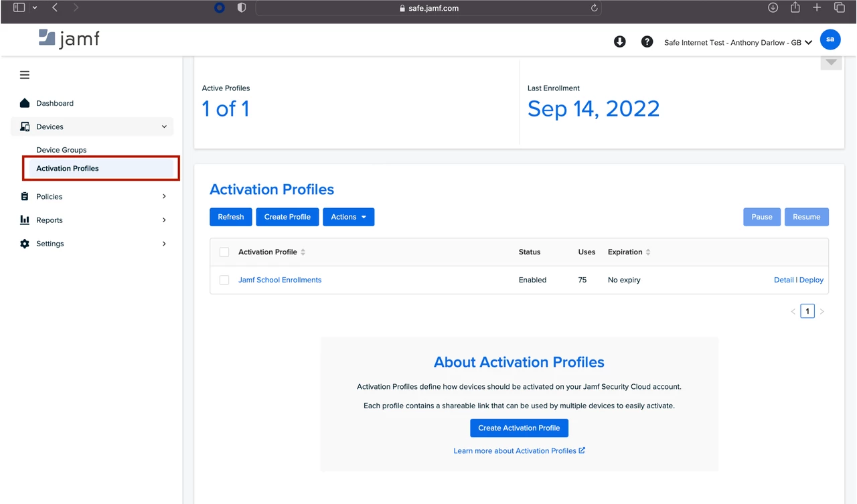Expand the Reports section chevron
This screenshot has height=504, width=857.
164,220
